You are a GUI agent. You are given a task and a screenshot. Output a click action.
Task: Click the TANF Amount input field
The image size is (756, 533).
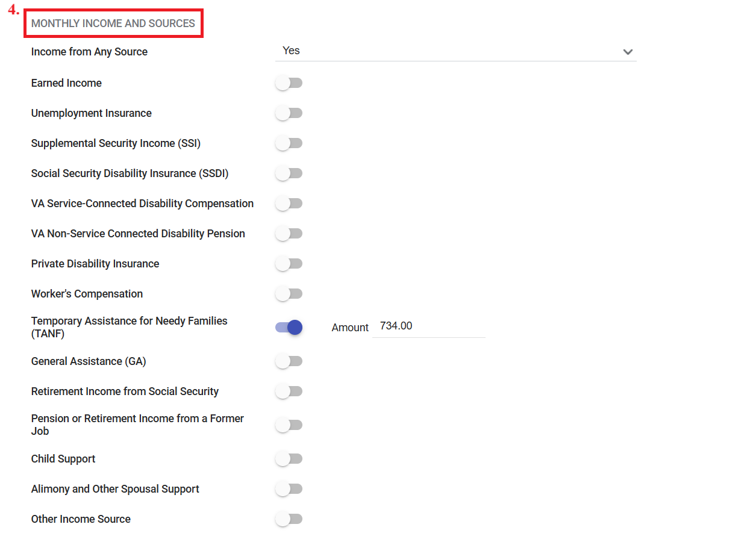(428, 326)
